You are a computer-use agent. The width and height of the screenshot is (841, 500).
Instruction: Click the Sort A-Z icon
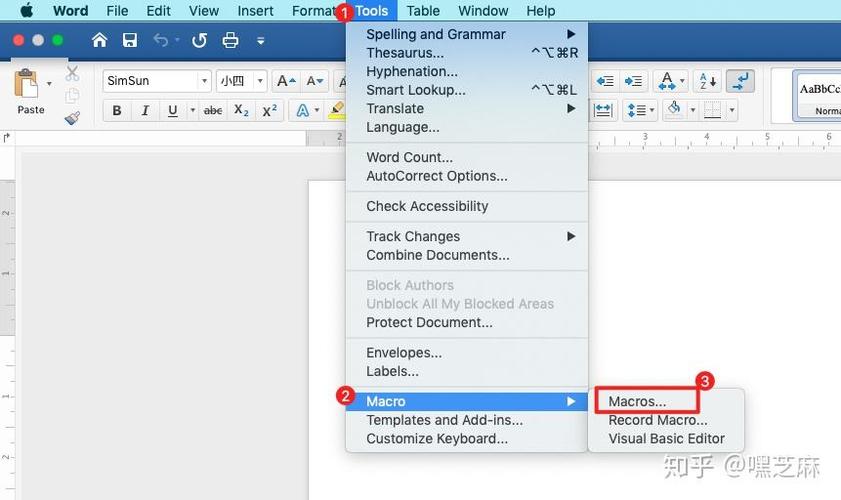pos(707,82)
